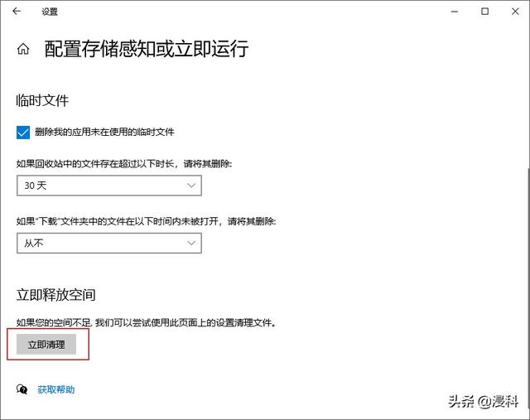Click the chevron on the 30 天 dropdown
Image resolution: width=530 pixels, height=420 pixels.
[191, 186]
